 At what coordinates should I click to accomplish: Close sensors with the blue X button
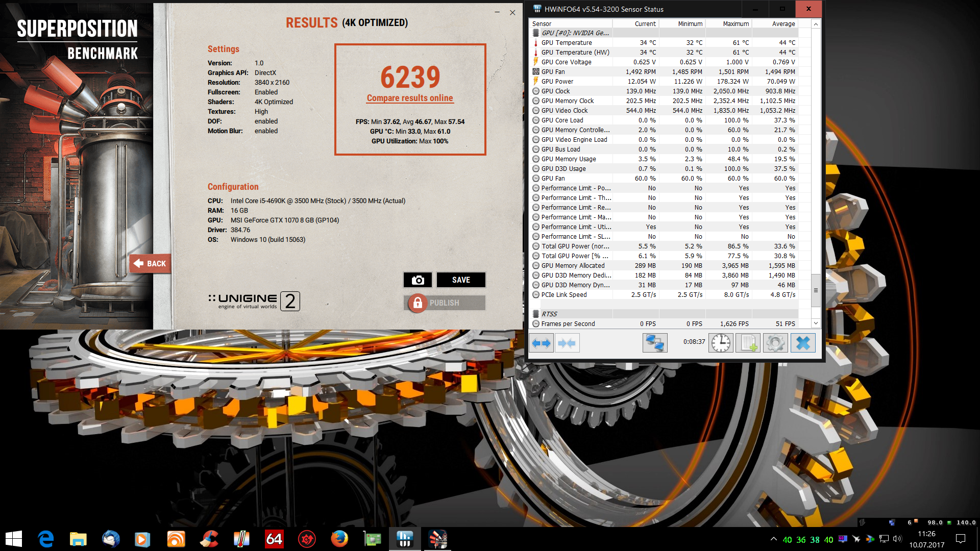pyautogui.click(x=803, y=343)
